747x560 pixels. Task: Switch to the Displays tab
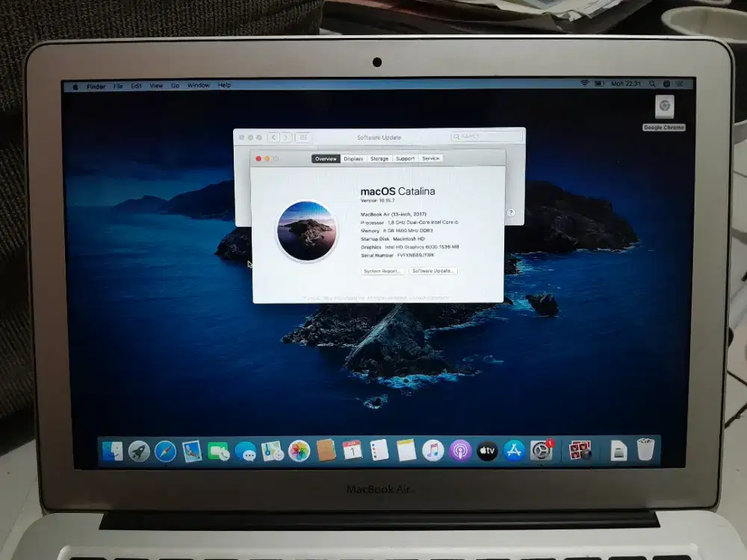tap(353, 158)
